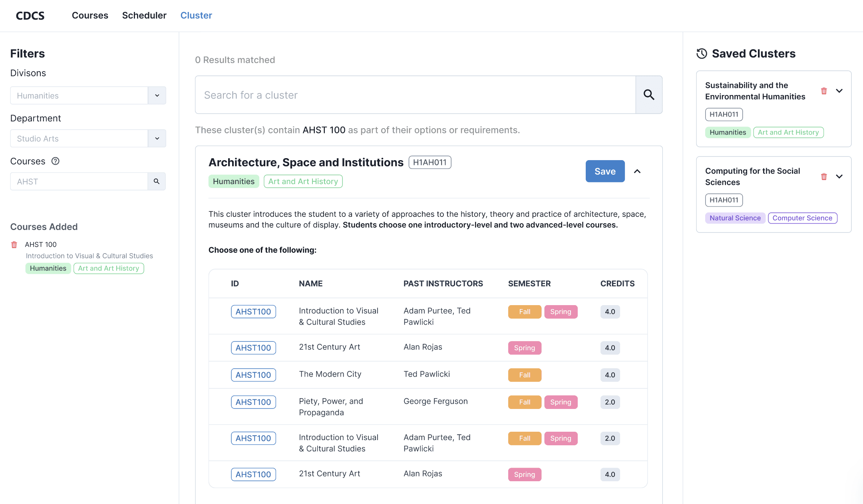This screenshot has height=504, width=863.
Task: Click the CDCS logo
Action: (x=30, y=16)
